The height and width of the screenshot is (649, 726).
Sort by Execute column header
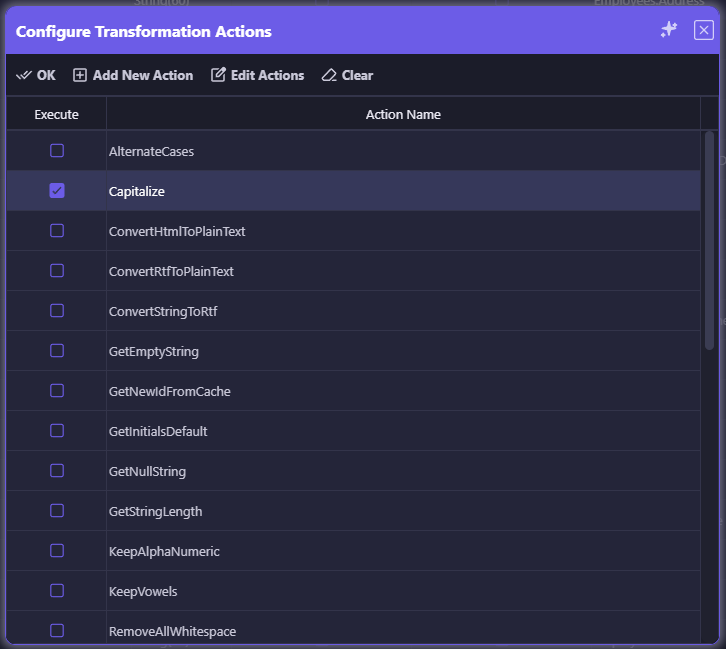pos(56,114)
